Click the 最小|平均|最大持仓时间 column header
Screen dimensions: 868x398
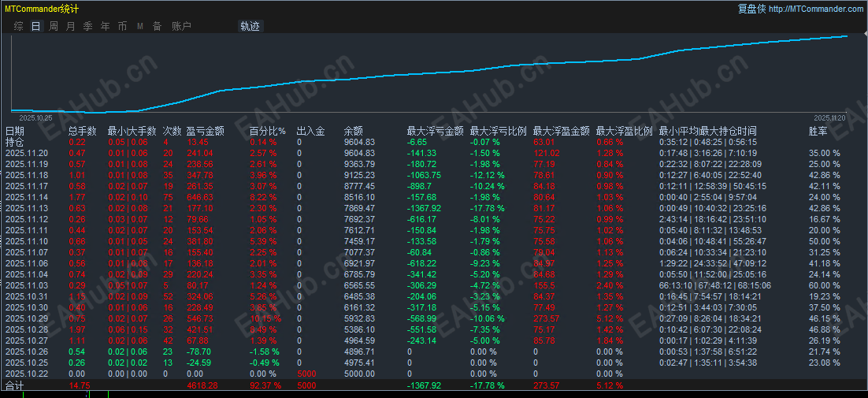point(708,131)
